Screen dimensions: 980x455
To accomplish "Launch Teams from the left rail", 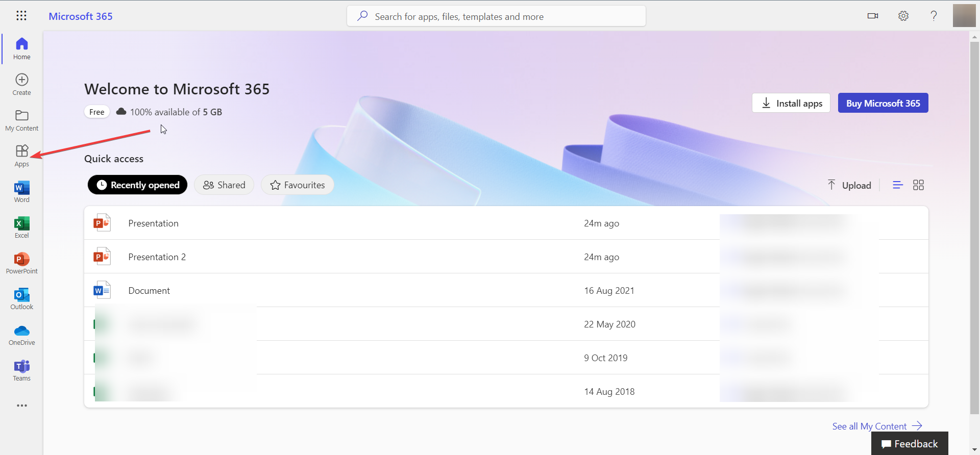I will coord(22,370).
